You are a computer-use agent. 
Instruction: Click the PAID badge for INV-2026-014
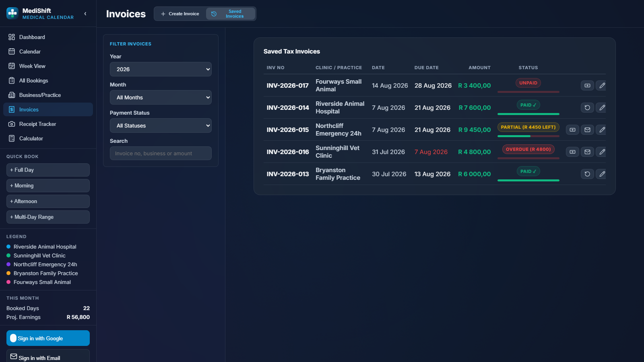(x=528, y=105)
